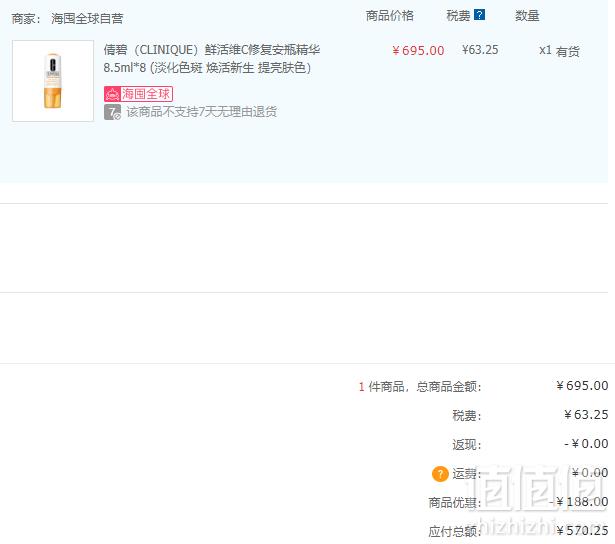Viewport: 615px width, 544px height.
Task: Click the orange shipping fee help icon
Action: coord(440,474)
